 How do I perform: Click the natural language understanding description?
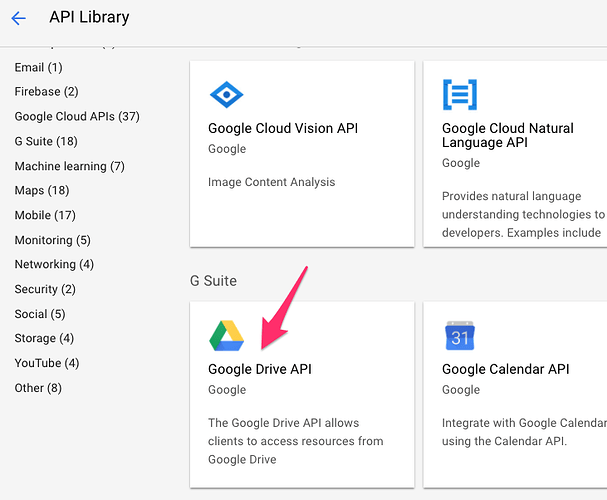523,214
